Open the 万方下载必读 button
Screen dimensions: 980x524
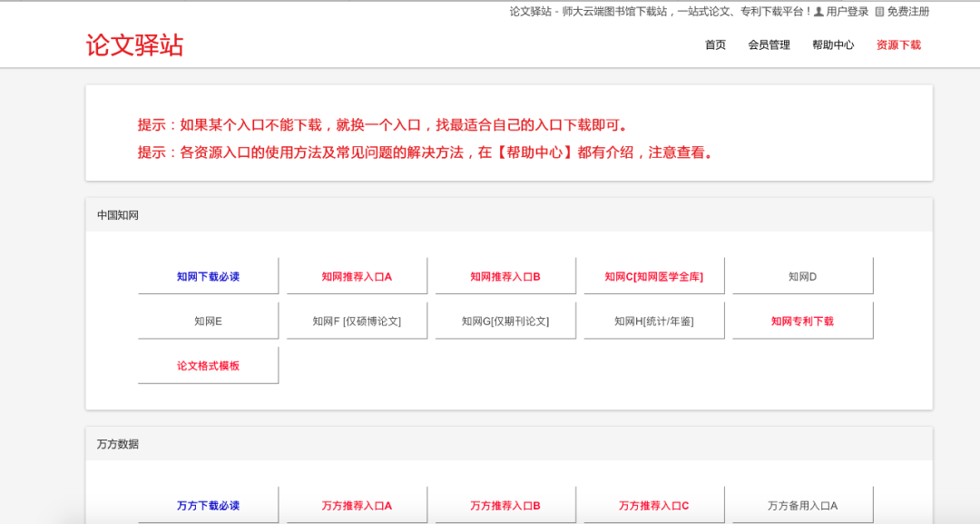(x=208, y=505)
